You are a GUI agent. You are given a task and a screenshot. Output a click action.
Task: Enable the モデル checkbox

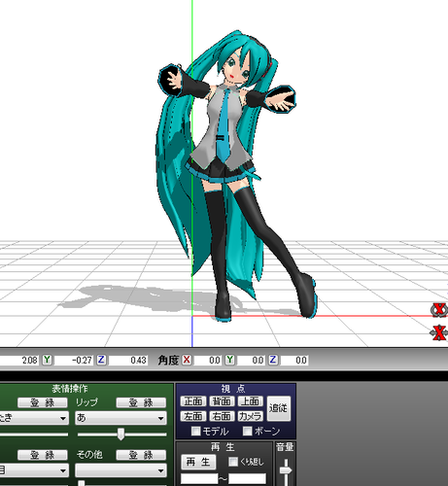tap(195, 431)
